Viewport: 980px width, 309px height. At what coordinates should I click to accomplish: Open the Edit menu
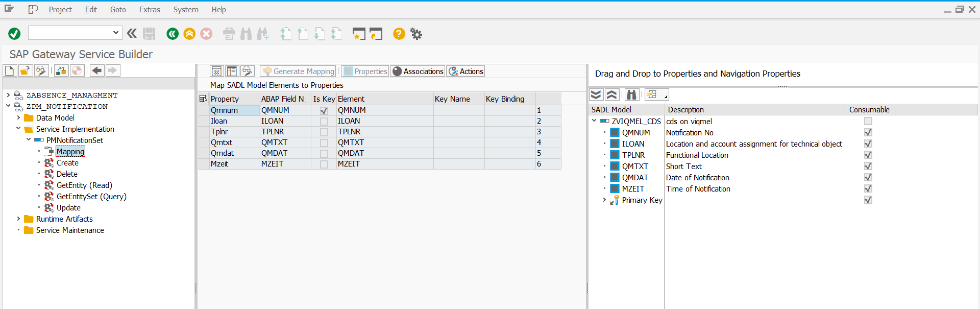[x=91, y=10]
